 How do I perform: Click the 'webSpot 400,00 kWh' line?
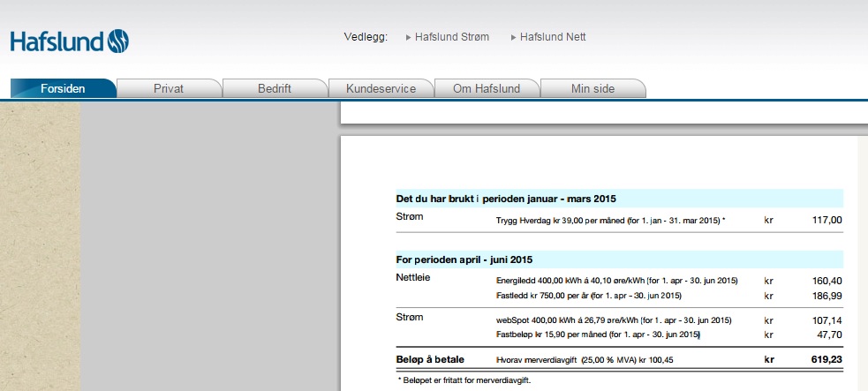coord(614,320)
